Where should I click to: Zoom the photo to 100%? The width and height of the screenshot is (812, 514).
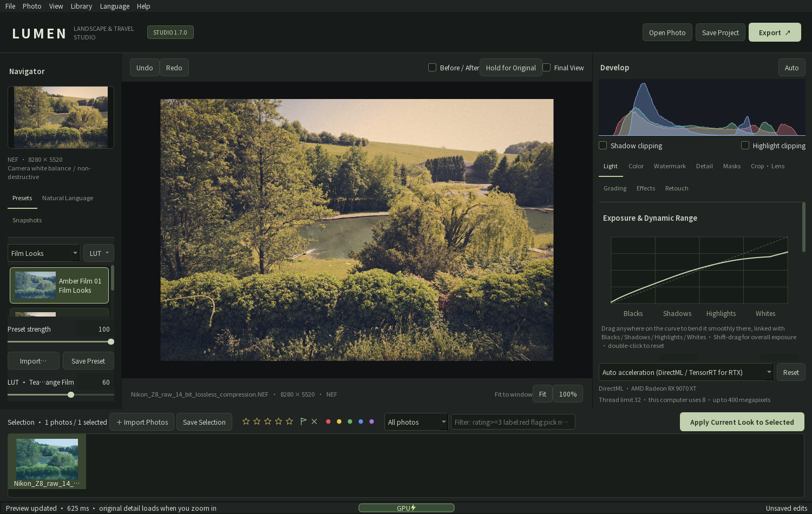click(x=568, y=394)
